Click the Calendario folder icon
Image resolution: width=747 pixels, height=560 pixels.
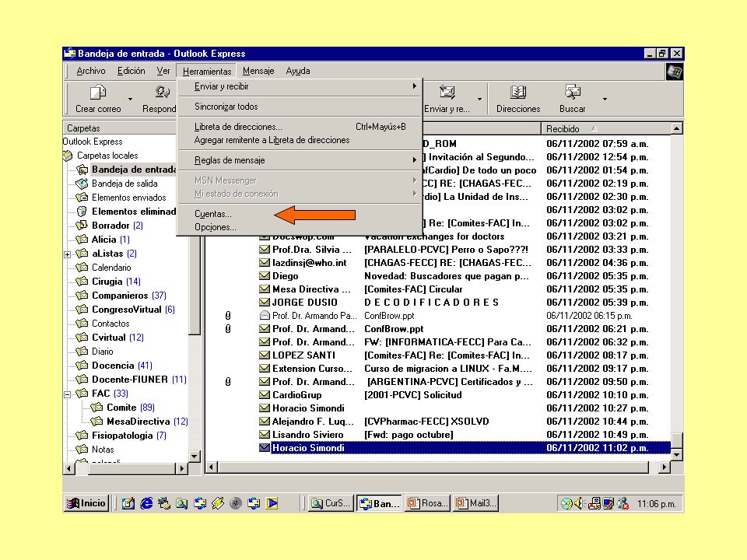[82, 267]
